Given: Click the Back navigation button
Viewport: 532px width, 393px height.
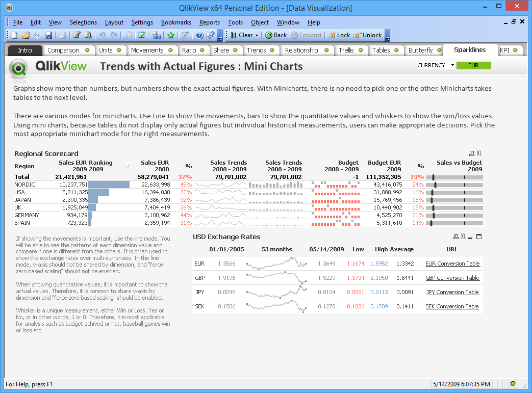Looking at the screenshot, I should click(276, 35).
